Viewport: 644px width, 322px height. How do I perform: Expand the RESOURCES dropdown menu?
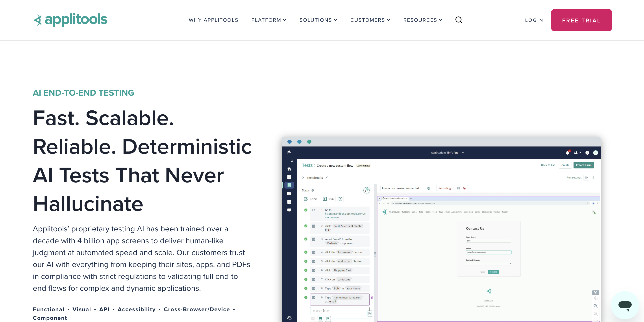(x=422, y=20)
